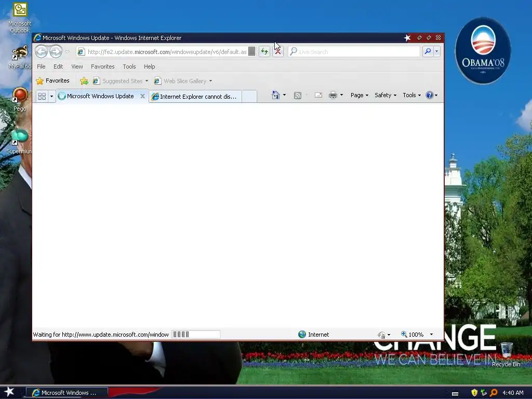
Task: Open the zoom level dropdown arrow
Action: (432, 335)
